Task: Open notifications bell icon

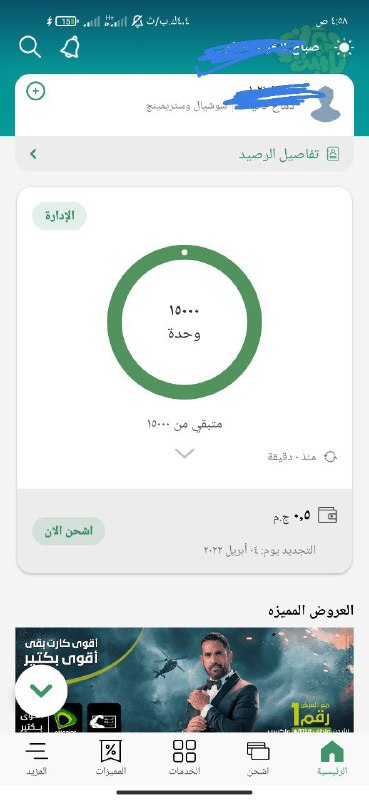Action: click(70, 47)
